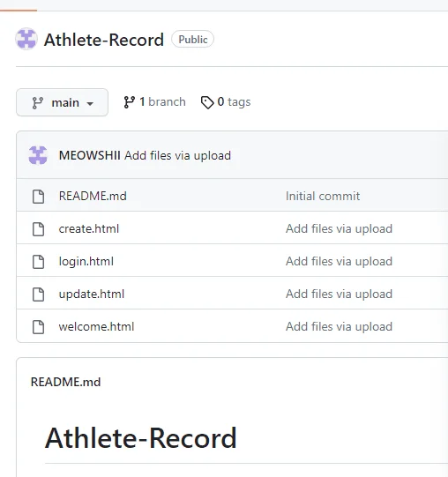Click the repository owner avatar near title
The height and width of the screenshot is (477, 448).
pos(26,39)
